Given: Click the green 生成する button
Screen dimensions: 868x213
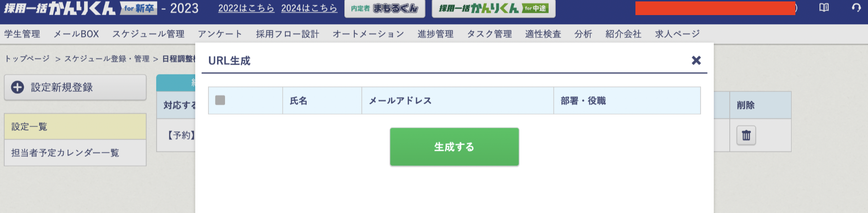Looking at the screenshot, I should pos(454,147).
